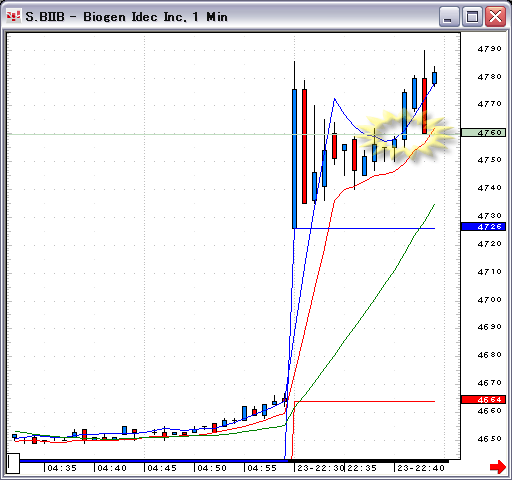This screenshot has width=512, height=480.
Task: Maximize the Biogen Idec chart window
Action: tap(472, 16)
